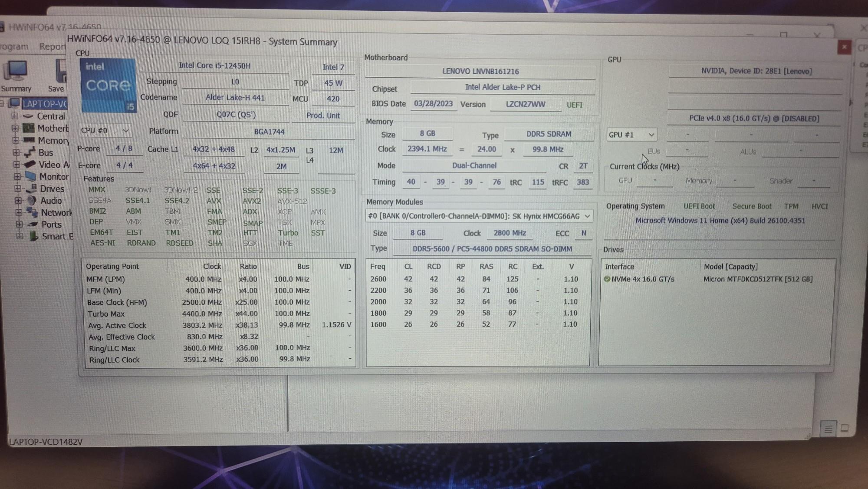The width and height of the screenshot is (868, 489).
Task: Select the Monitor tree item
Action: (x=54, y=176)
